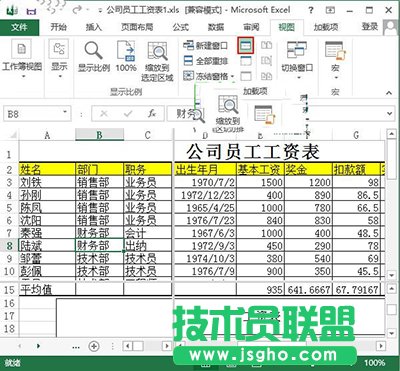Click the 缩放到选定区域 button
The image size is (400, 371).
coord(157,62)
